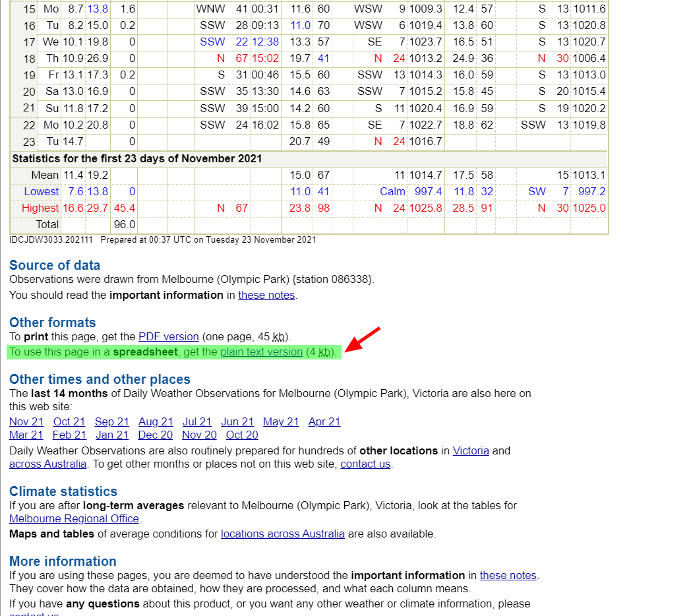Open the plain text version link
This screenshot has width=689, height=616.
(261, 352)
